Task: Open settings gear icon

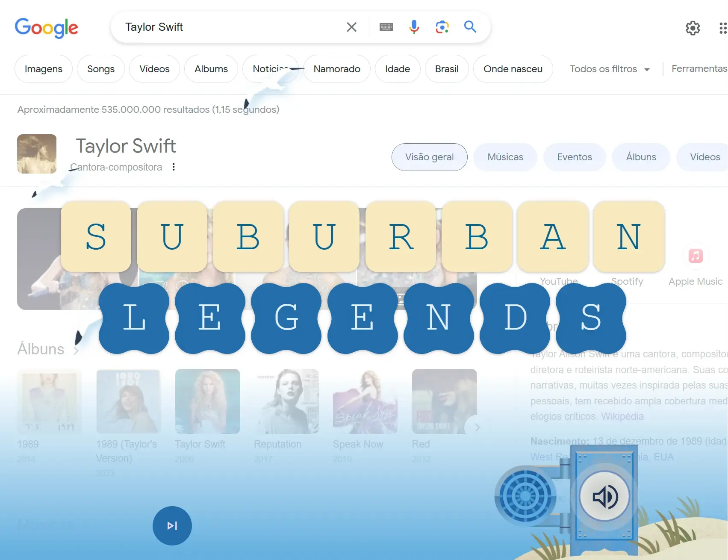Action: [693, 28]
